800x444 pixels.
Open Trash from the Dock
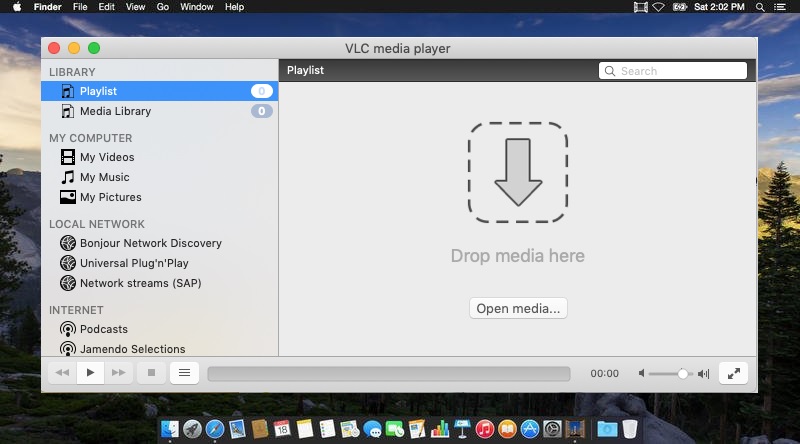click(630, 429)
